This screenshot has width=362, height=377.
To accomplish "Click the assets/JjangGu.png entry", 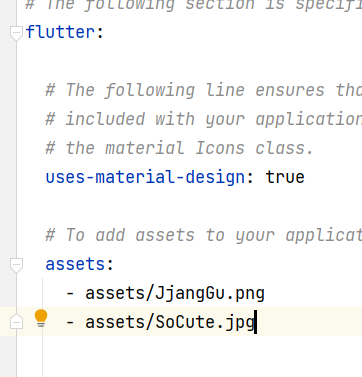I will click(175, 294).
